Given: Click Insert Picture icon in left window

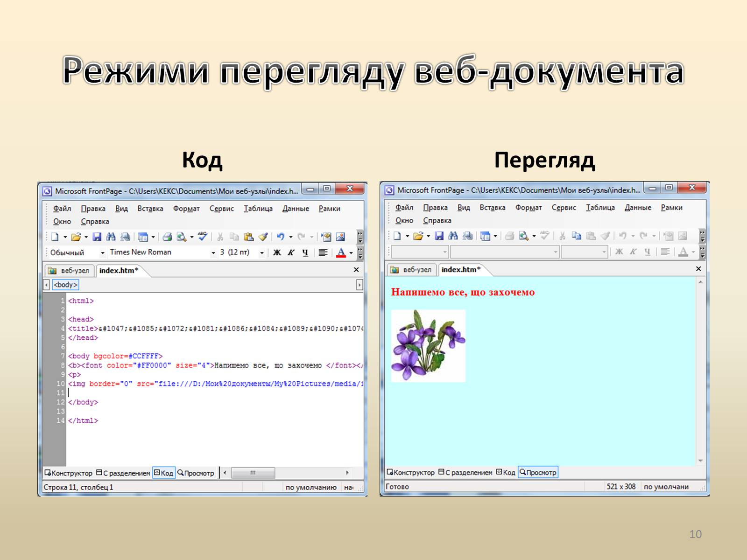Looking at the screenshot, I should pyautogui.click(x=340, y=237).
